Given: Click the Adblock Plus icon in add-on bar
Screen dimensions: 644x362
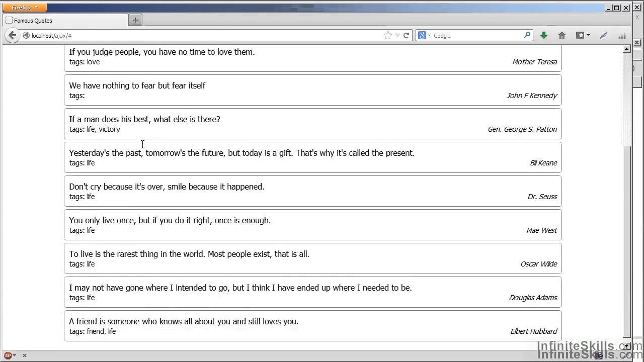Looking at the screenshot, I should pyautogui.click(x=8, y=355).
